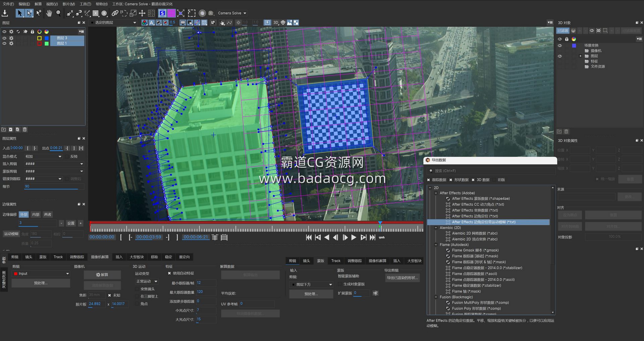
Task: Click the 导出已渲染的形状 button
Action: (402, 278)
